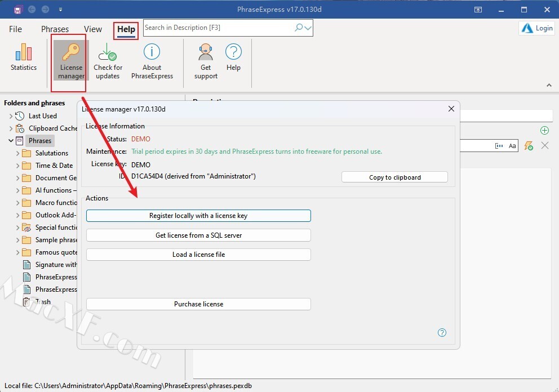This screenshot has width=559, height=392.
Task: Click Purchase license button
Action: [x=198, y=304]
